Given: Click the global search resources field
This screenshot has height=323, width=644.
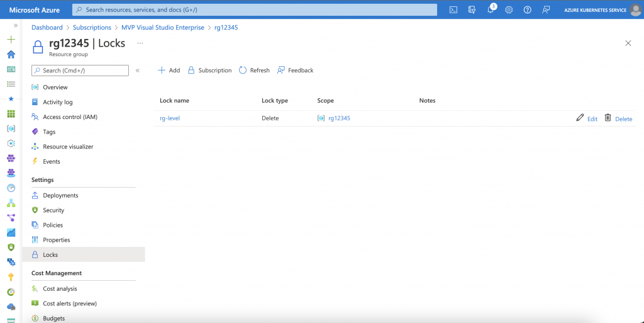Looking at the screenshot, I should point(255,9).
